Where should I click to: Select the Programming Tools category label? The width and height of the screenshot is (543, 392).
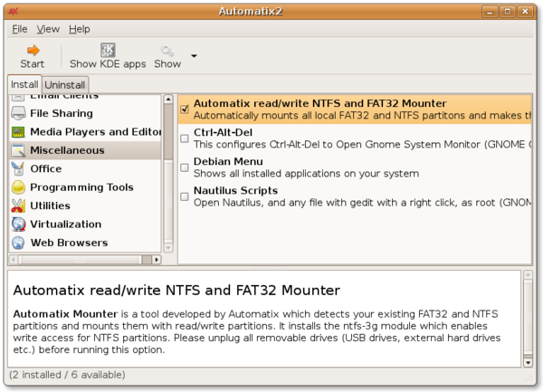click(x=81, y=187)
